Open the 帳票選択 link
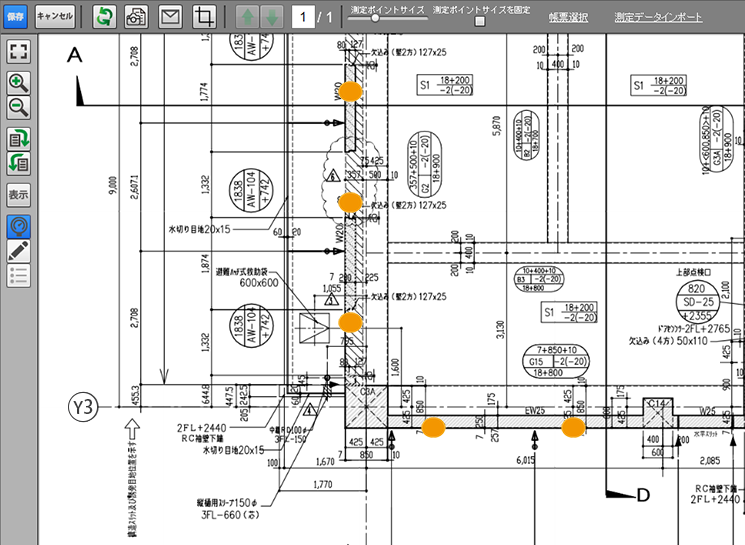Viewport: 745px width, 545px height. (568, 18)
